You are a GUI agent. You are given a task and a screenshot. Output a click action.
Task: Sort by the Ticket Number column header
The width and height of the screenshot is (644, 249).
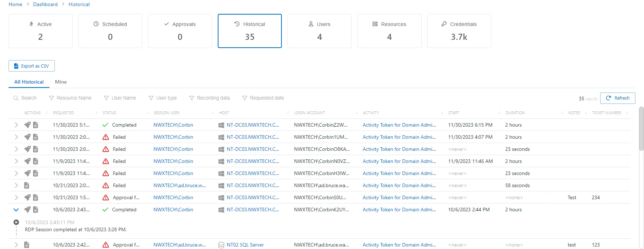coord(607,113)
